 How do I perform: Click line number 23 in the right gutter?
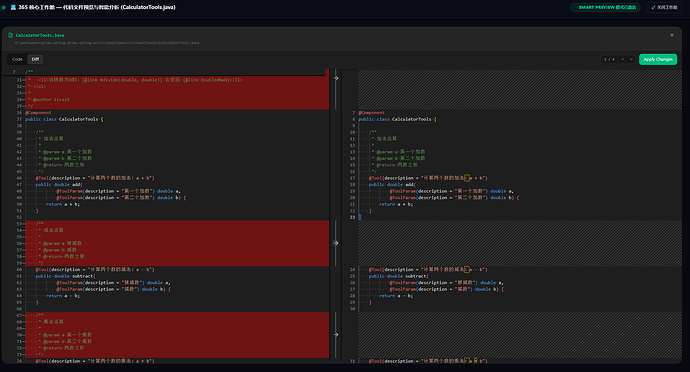point(352,217)
